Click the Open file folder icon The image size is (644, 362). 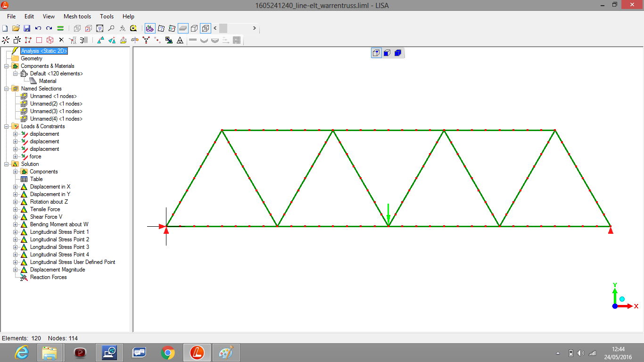16,28
